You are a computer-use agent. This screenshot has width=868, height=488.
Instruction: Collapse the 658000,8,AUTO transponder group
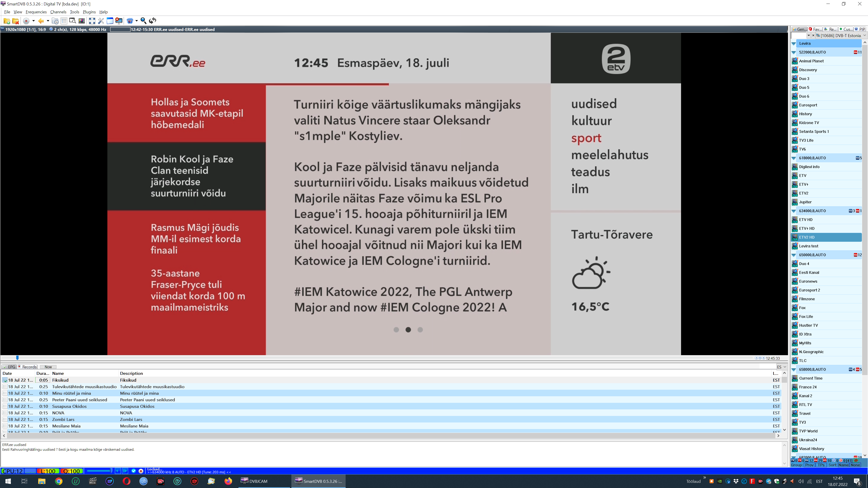[x=794, y=369]
